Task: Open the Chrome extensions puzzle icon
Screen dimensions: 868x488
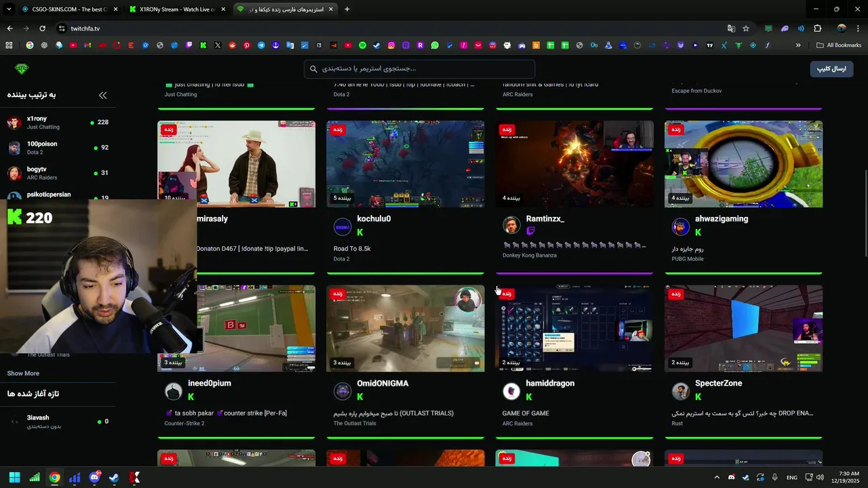Action: [x=817, y=28]
